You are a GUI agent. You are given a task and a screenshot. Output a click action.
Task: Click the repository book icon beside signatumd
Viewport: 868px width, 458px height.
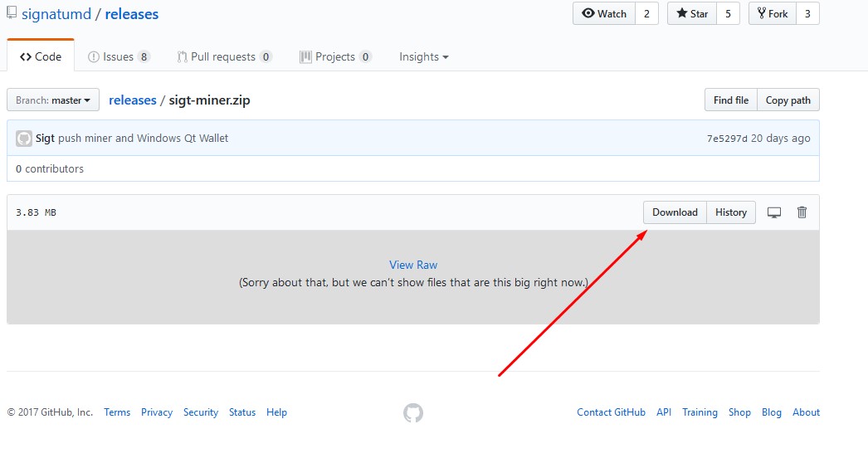click(12, 13)
